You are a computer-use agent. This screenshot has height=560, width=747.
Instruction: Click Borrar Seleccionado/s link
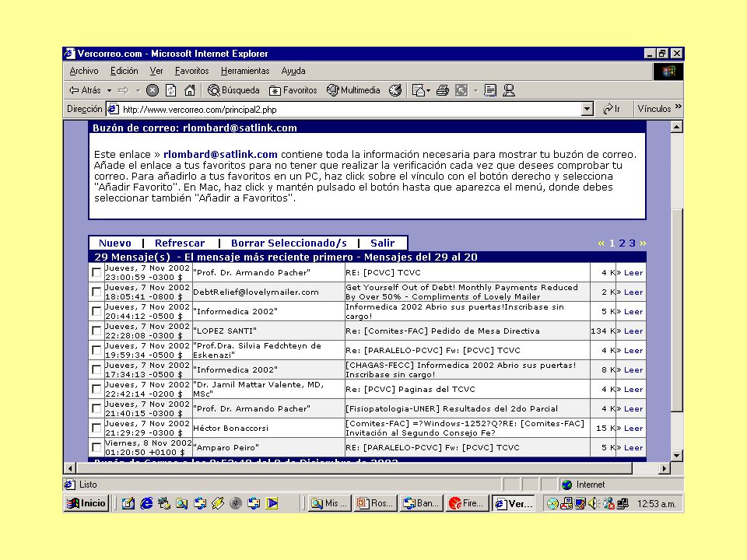[289, 243]
